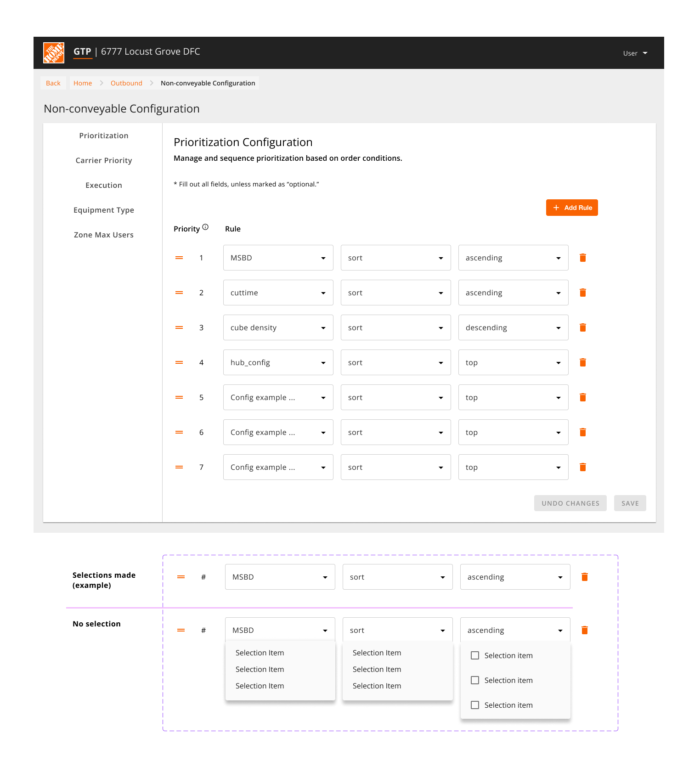Viewport: 700px width, 761px height.
Task: Click the trash icon for priority 6
Action: pyautogui.click(x=583, y=432)
